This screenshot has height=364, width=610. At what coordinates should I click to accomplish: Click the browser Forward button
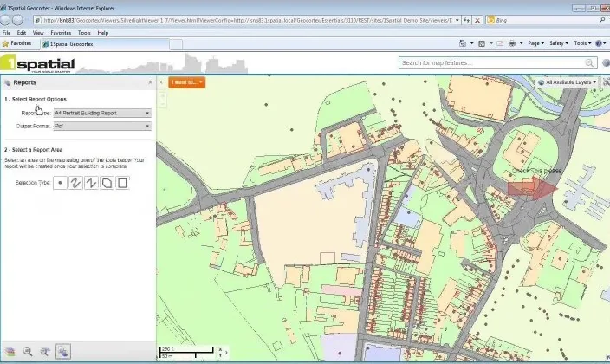coord(17,20)
